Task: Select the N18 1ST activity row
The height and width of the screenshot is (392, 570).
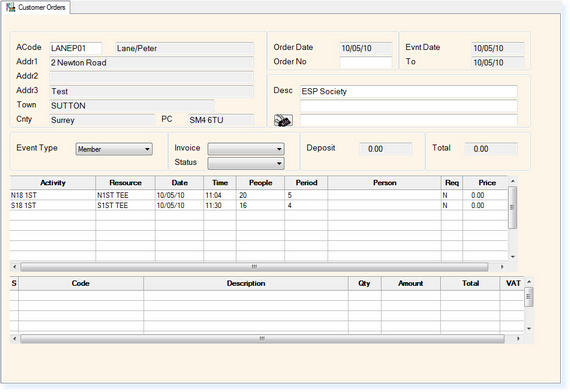Action: coord(258,195)
